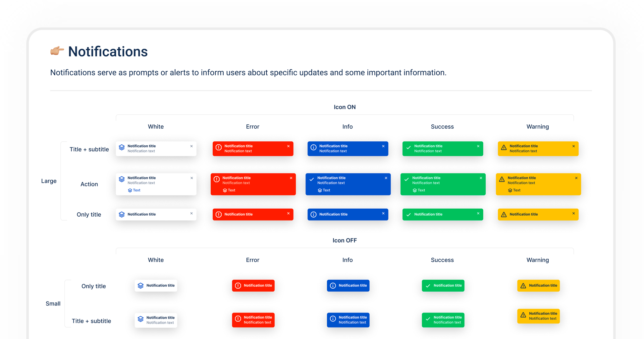
Task: Dismiss the yellow Warning Only title notification
Action: pos(573,213)
